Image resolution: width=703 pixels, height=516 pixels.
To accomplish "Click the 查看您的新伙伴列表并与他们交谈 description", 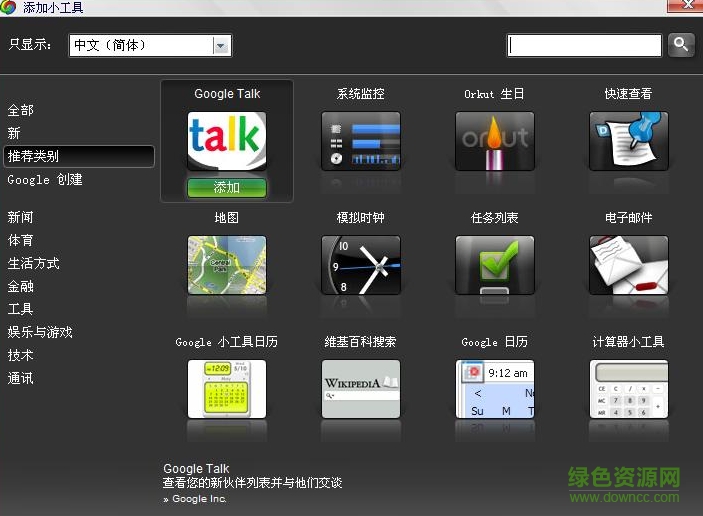I will click(x=252, y=483).
